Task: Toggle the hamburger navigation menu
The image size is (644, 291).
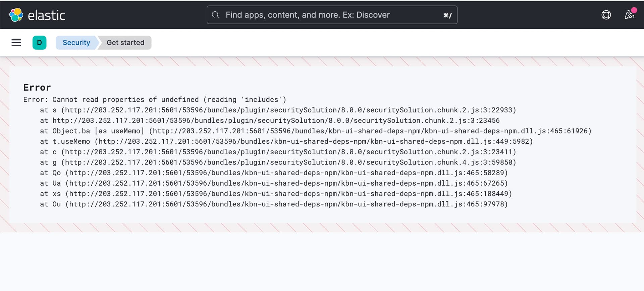Action: point(16,43)
